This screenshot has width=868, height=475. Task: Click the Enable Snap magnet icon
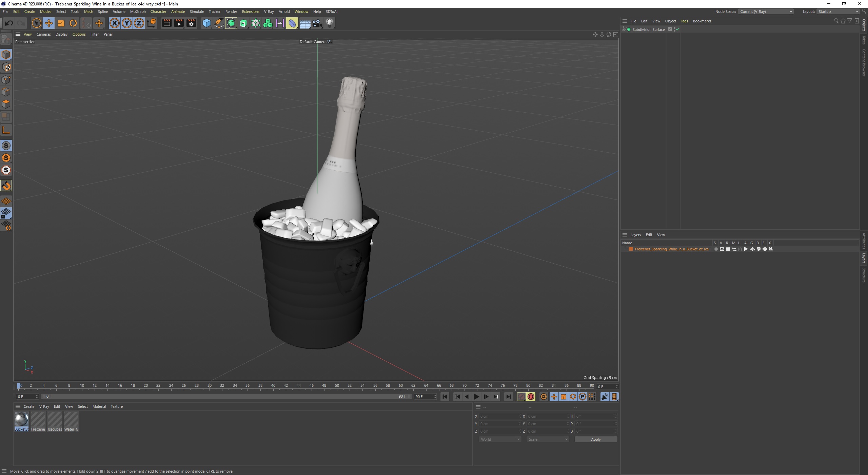tap(6, 186)
